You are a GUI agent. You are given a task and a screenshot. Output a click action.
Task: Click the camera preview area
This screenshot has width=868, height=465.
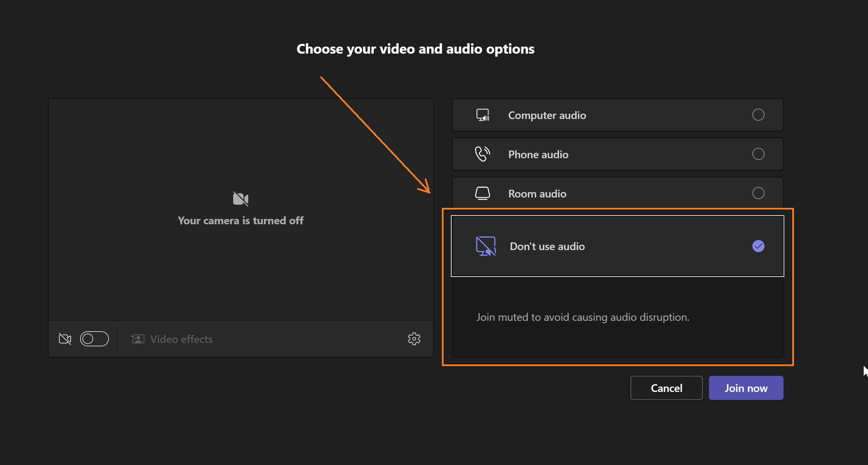(241, 152)
